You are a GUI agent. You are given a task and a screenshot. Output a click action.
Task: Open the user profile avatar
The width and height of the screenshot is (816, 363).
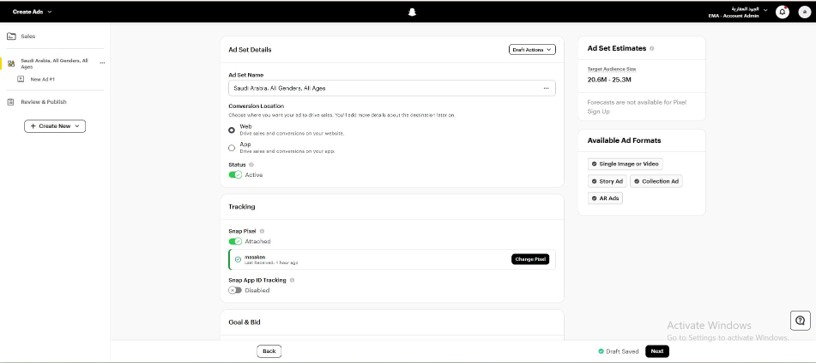804,12
